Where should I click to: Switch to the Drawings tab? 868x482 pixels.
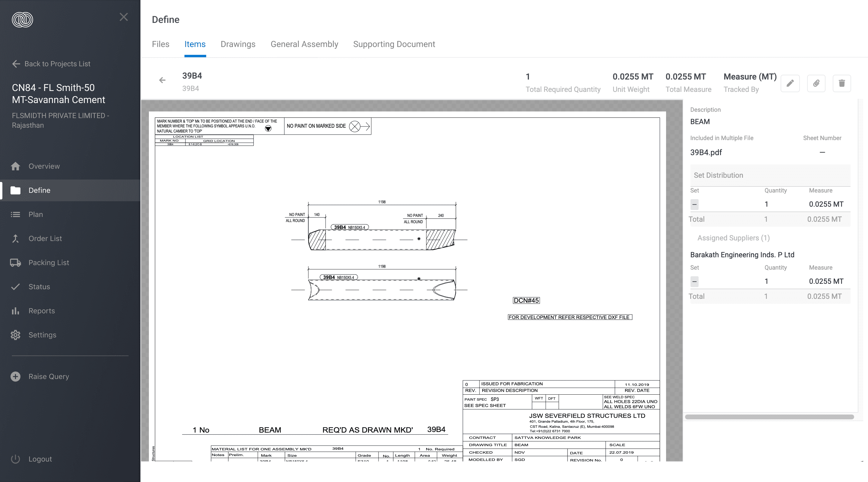click(x=238, y=45)
